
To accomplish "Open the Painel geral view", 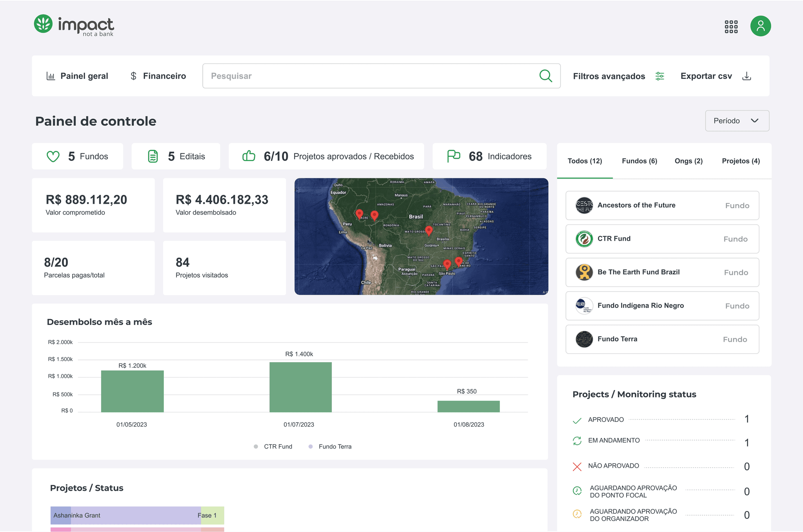I will click(77, 76).
